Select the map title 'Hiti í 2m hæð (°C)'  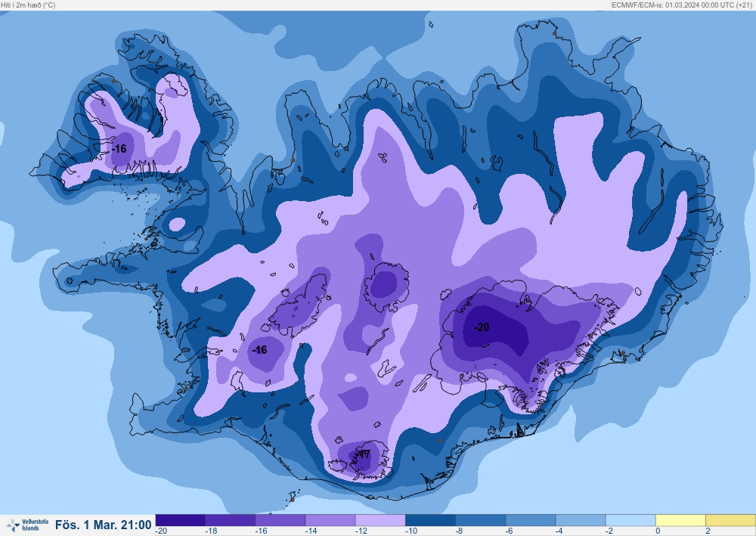click(28, 5)
